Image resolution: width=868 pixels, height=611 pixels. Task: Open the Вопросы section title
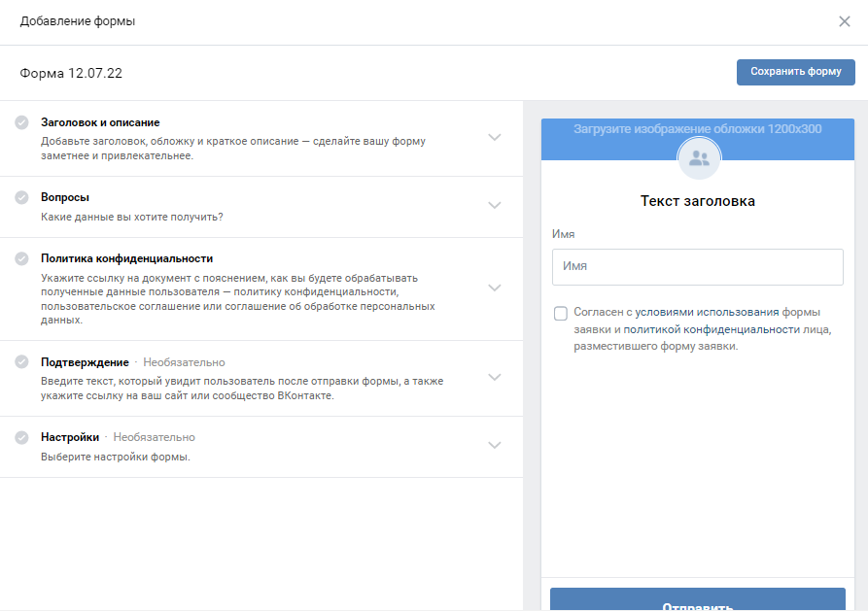point(65,197)
